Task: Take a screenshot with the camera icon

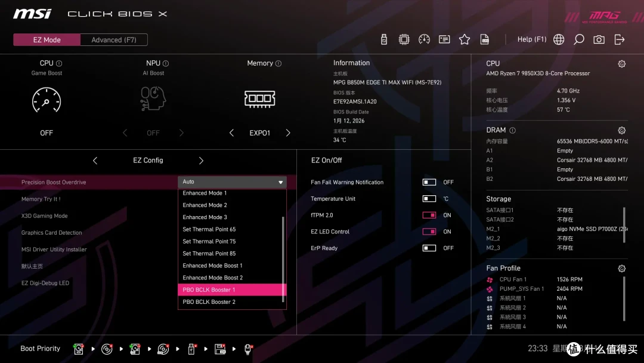Action: [599, 39]
